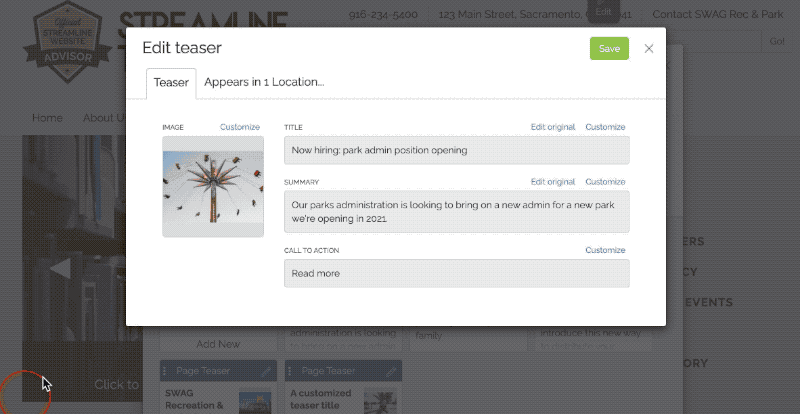This screenshot has height=414, width=800.
Task: Click Home in background site navigation
Action: coord(47,118)
